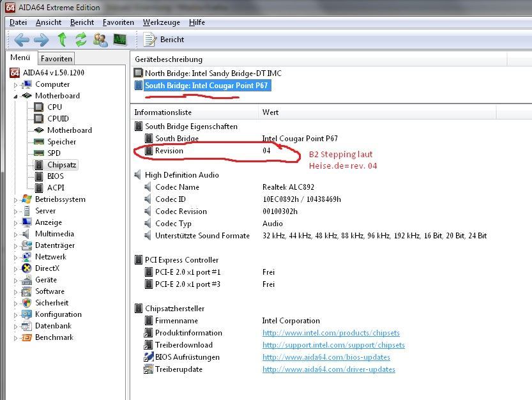Expand the Anzeige tree node

(x=15, y=223)
